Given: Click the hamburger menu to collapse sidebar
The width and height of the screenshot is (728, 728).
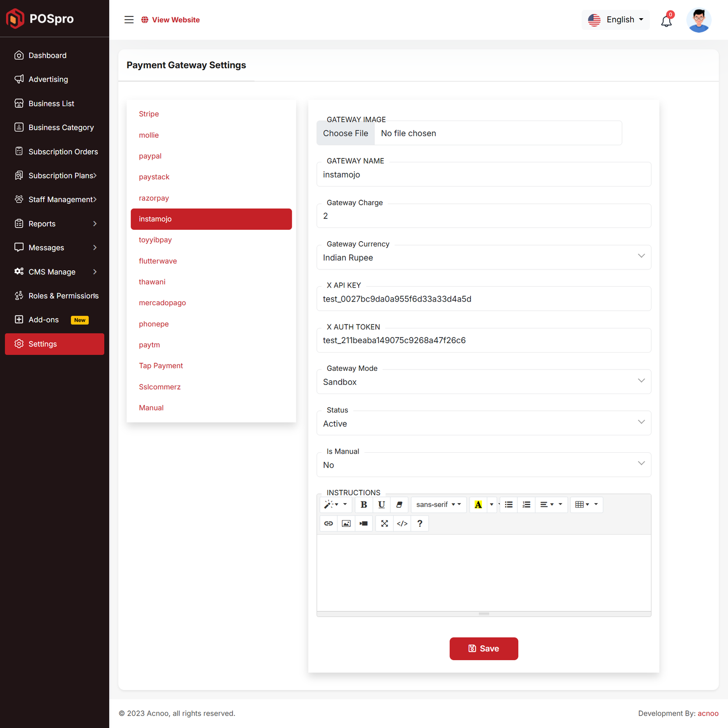Looking at the screenshot, I should pyautogui.click(x=129, y=20).
